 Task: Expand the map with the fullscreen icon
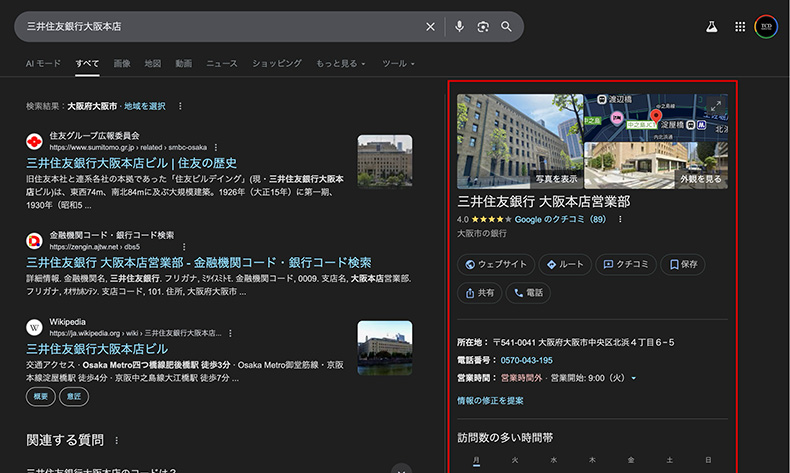click(715, 106)
